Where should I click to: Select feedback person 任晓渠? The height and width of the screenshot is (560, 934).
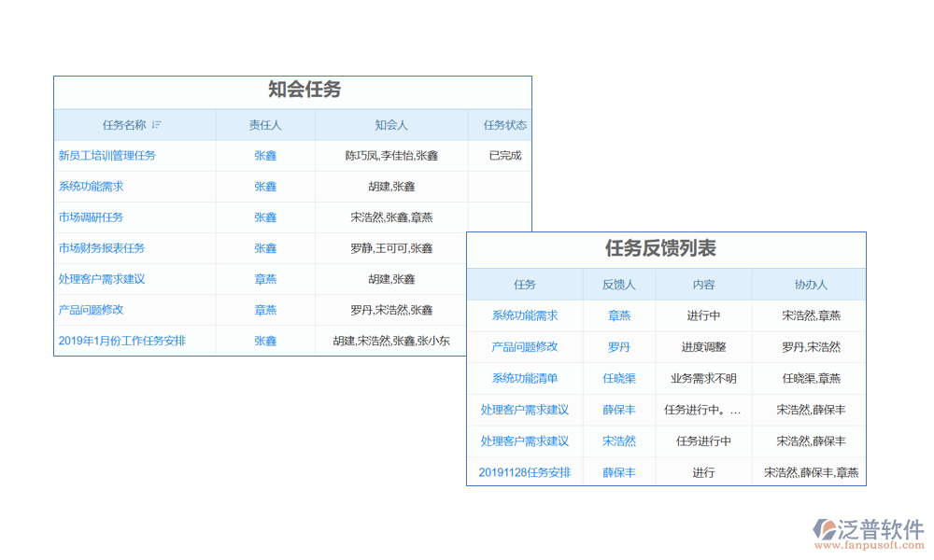[619, 378]
